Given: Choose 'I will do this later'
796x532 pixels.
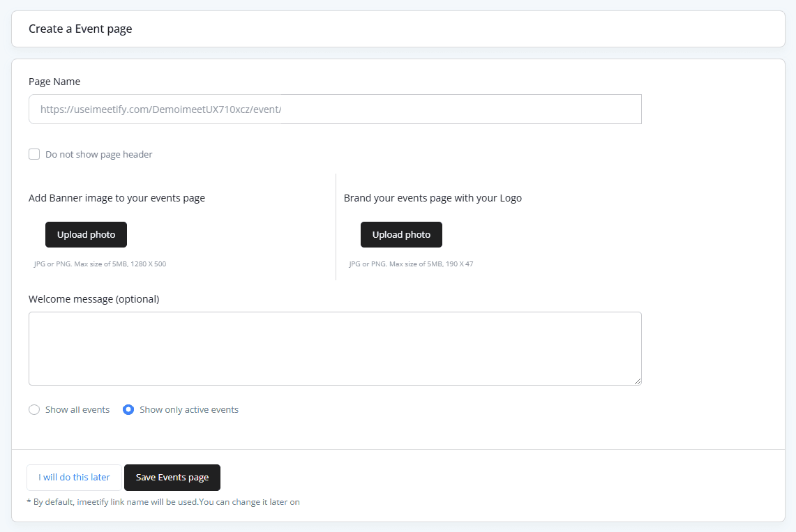Looking at the screenshot, I should pos(74,478).
